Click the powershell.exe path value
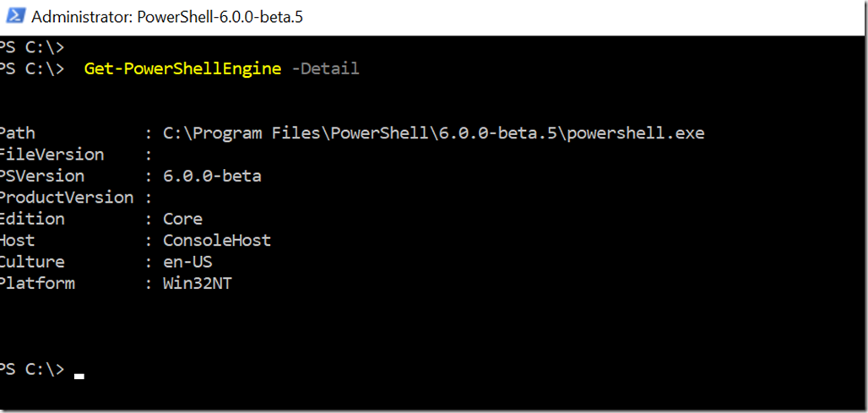Image resolution: width=868 pixels, height=413 pixels. [433, 133]
